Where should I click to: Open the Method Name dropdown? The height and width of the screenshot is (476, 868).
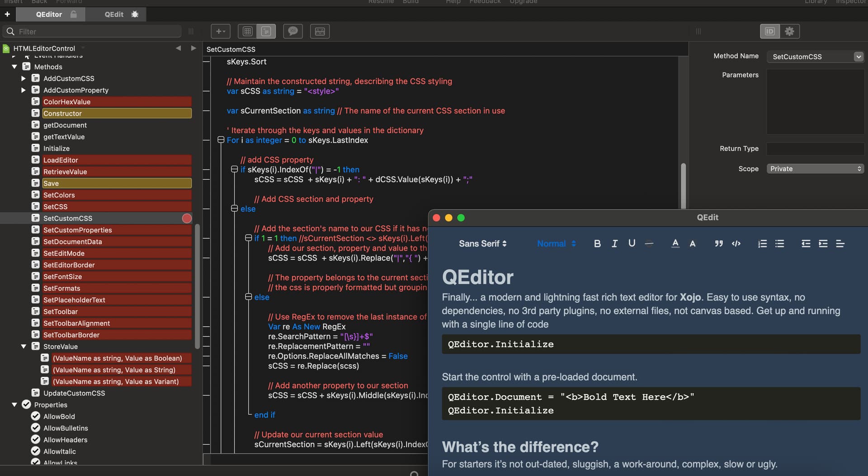858,57
